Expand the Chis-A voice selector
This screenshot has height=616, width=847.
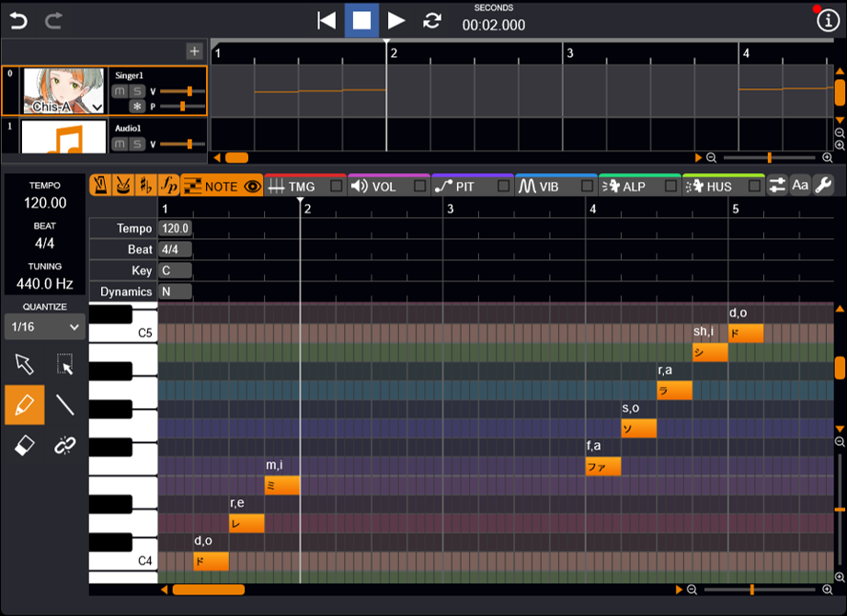(x=97, y=108)
